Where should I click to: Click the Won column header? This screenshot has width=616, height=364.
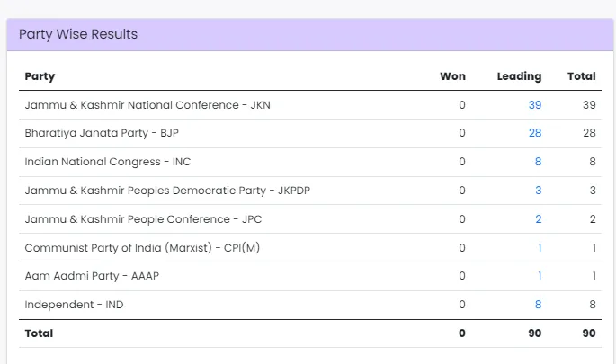(x=452, y=76)
